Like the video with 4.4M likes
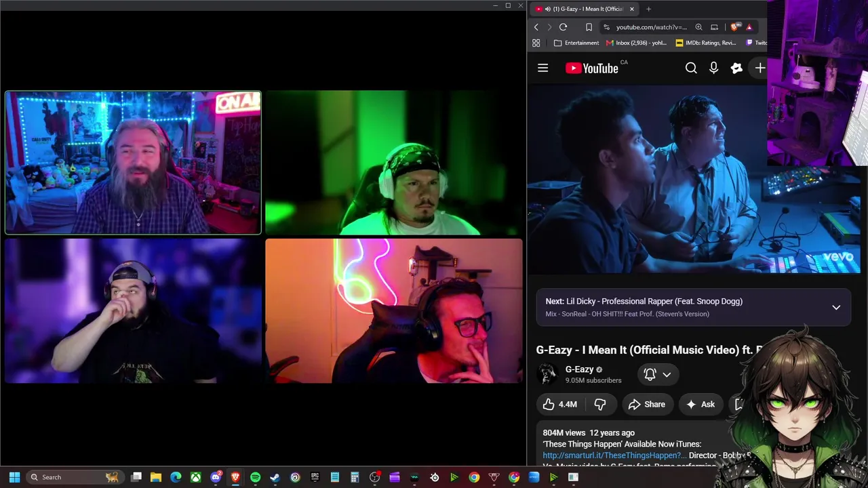868x488 pixels. click(561, 404)
